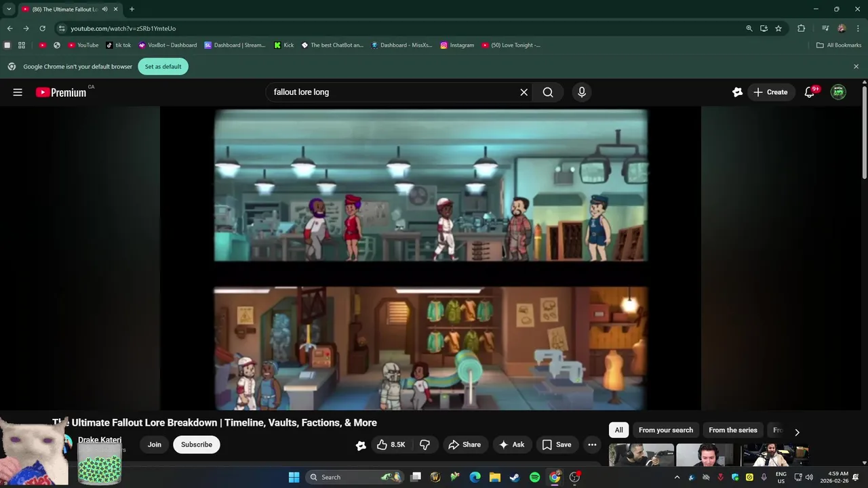Click the Create button
868x488 pixels.
click(x=771, y=92)
